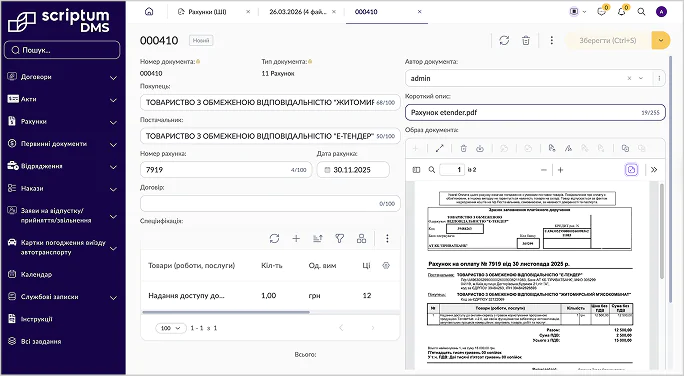Expand document image to fullscreen

click(x=439, y=149)
